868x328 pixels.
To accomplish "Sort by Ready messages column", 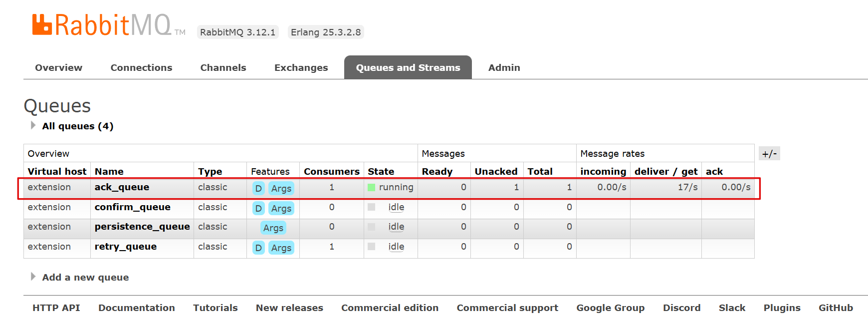I will coord(437,171).
